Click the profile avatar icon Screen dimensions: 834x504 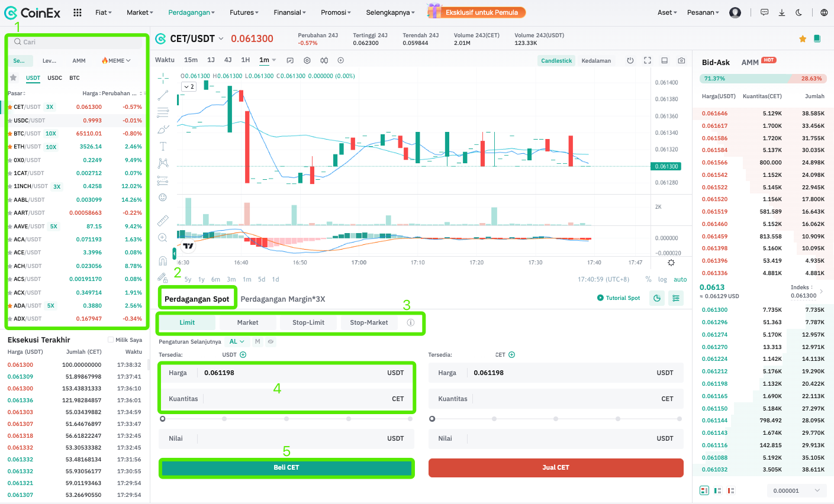click(x=735, y=12)
